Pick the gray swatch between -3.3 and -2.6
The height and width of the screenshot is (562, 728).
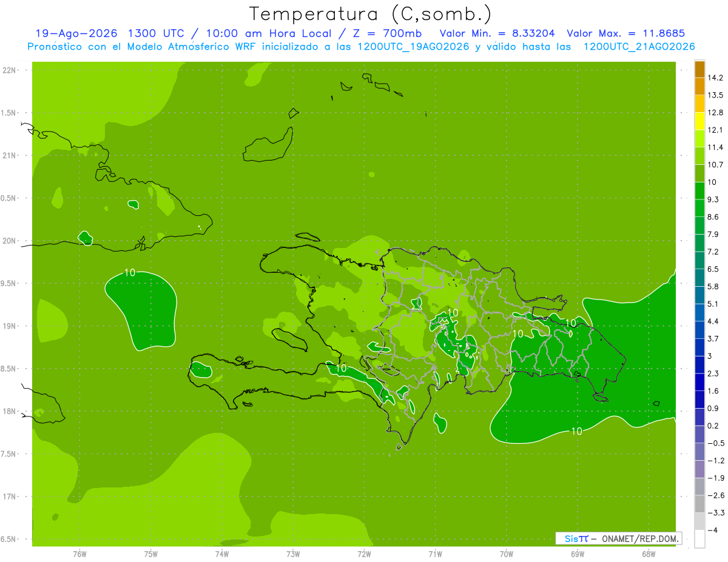pyautogui.click(x=699, y=504)
